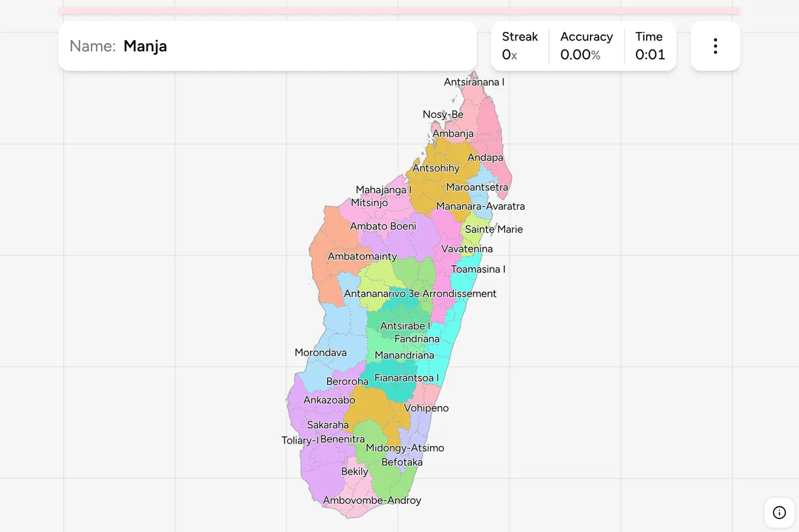799x532 pixels.
Task: Pick the Mananara-Avaratra label
Action: tap(481, 206)
